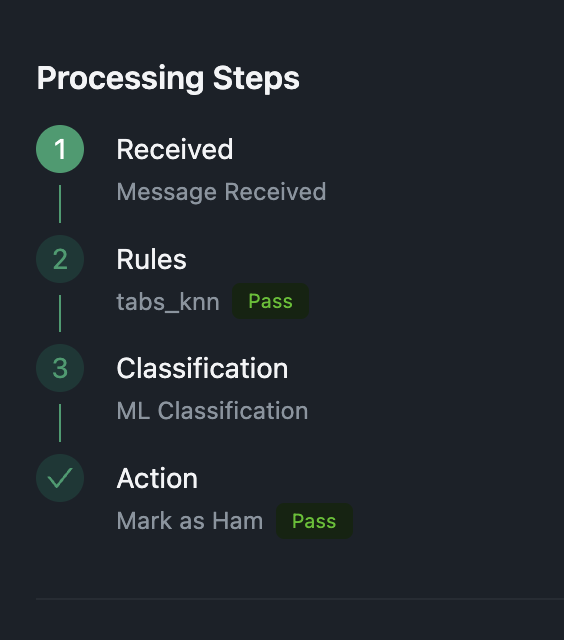Click the Processing Steps heading
The image size is (564, 640).
[x=168, y=78]
